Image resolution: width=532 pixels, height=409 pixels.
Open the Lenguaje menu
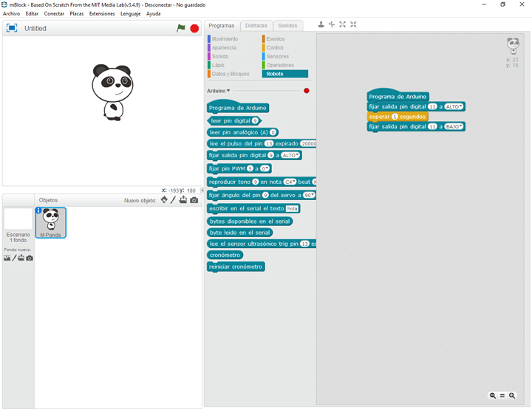click(x=130, y=13)
